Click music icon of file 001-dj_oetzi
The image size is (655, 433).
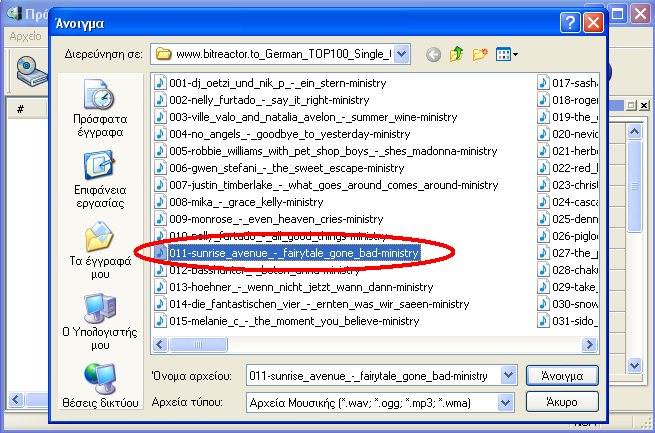coord(160,83)
